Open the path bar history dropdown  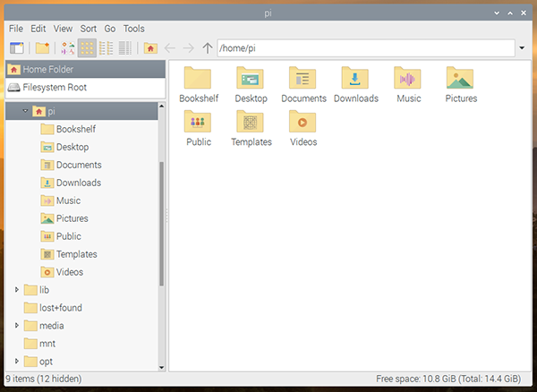pos(521,47)
